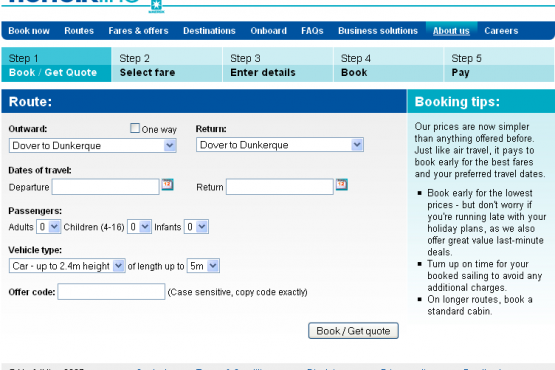Click the Maersk star logo

(156, 6)
